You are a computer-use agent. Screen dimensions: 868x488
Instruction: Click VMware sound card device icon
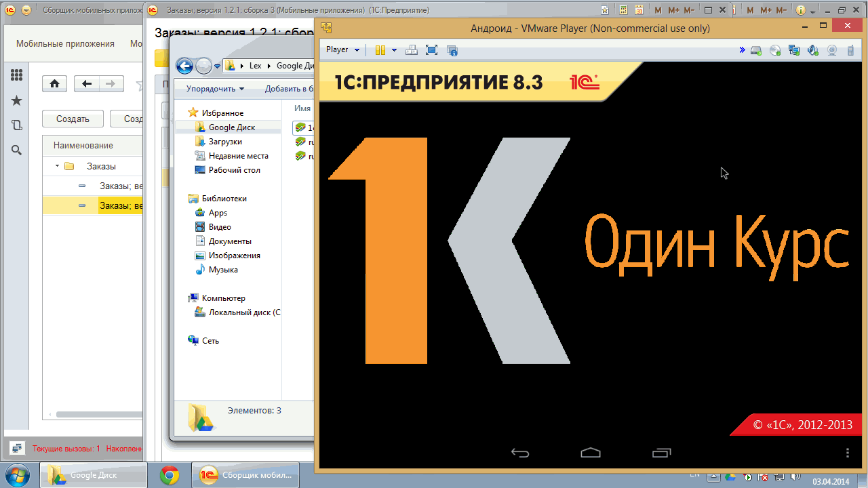pos(812,50)
